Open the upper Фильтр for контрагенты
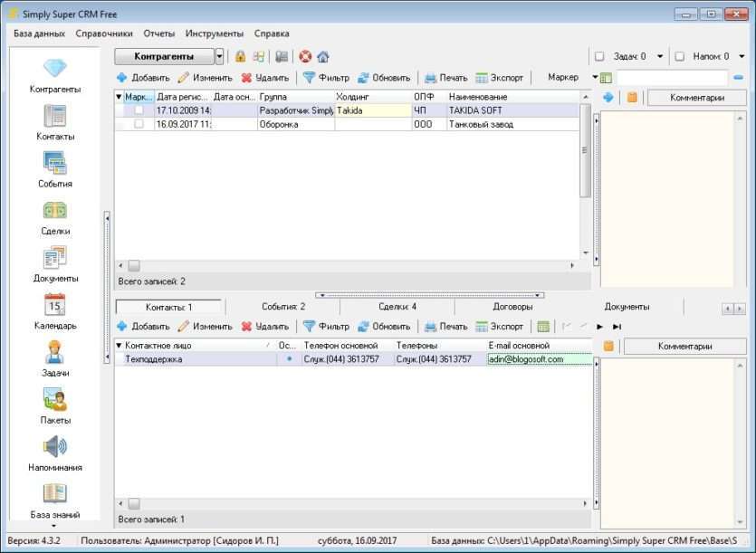The image size is (756, 553). tap(326, 78)
